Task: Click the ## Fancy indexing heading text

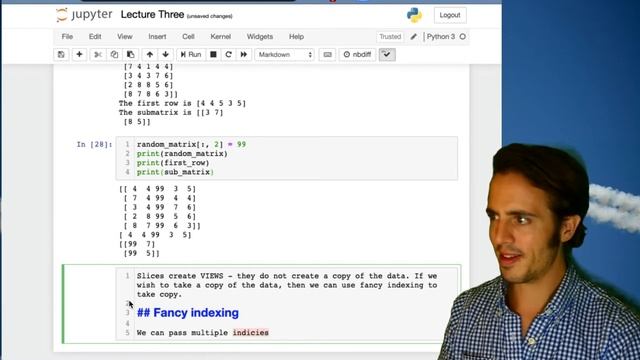Action: click(188, 313)
